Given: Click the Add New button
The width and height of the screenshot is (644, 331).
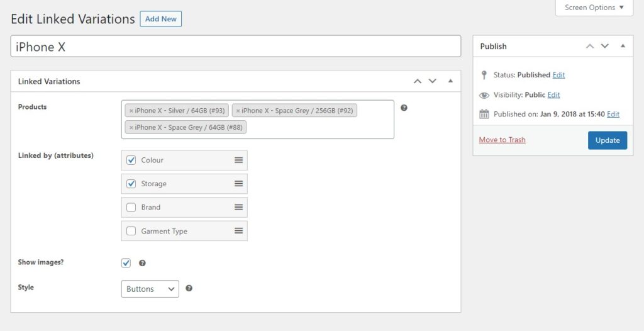Looking at the screenshot, I should 160,19.
